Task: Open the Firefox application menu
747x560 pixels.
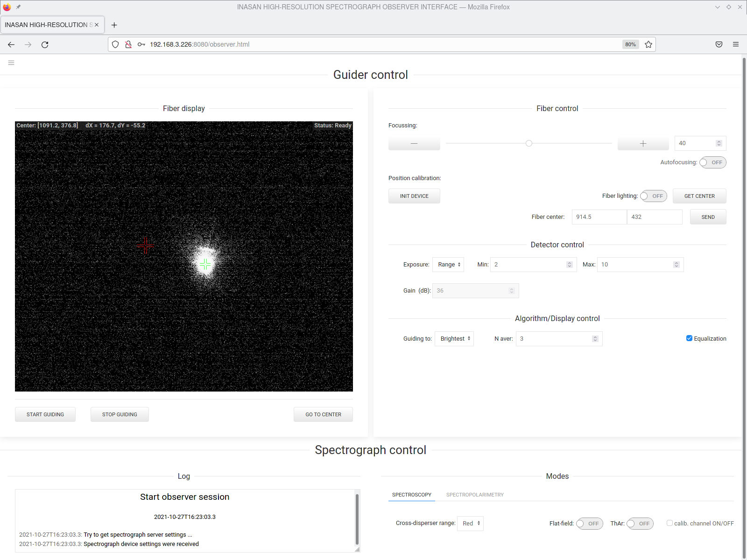Action: tap(736, 44)
